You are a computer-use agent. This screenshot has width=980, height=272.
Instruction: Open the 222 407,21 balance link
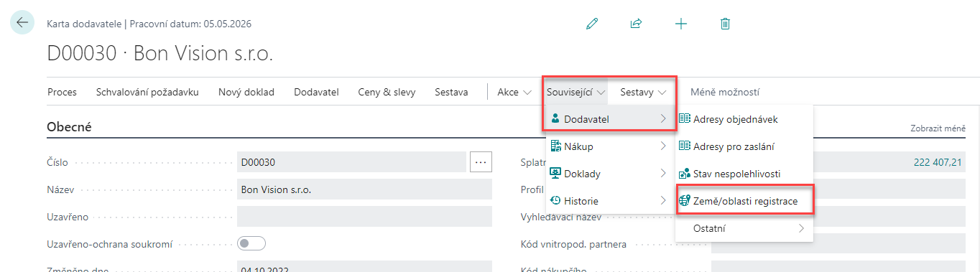point(938,162)
